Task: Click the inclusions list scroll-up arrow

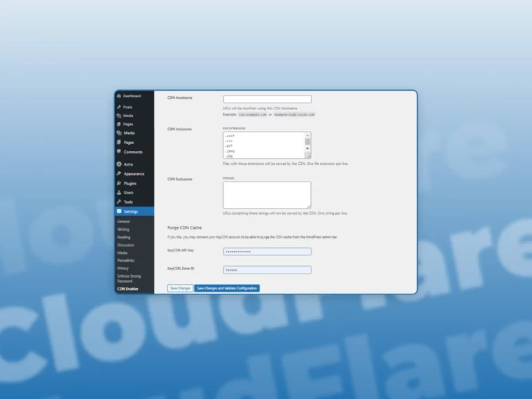Action: [x=308, y=135]
